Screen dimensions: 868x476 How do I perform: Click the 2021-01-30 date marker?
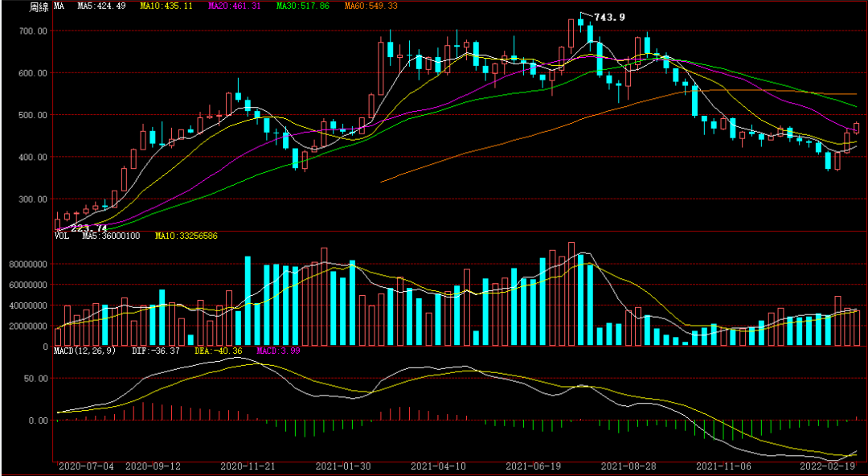point(342,466)
